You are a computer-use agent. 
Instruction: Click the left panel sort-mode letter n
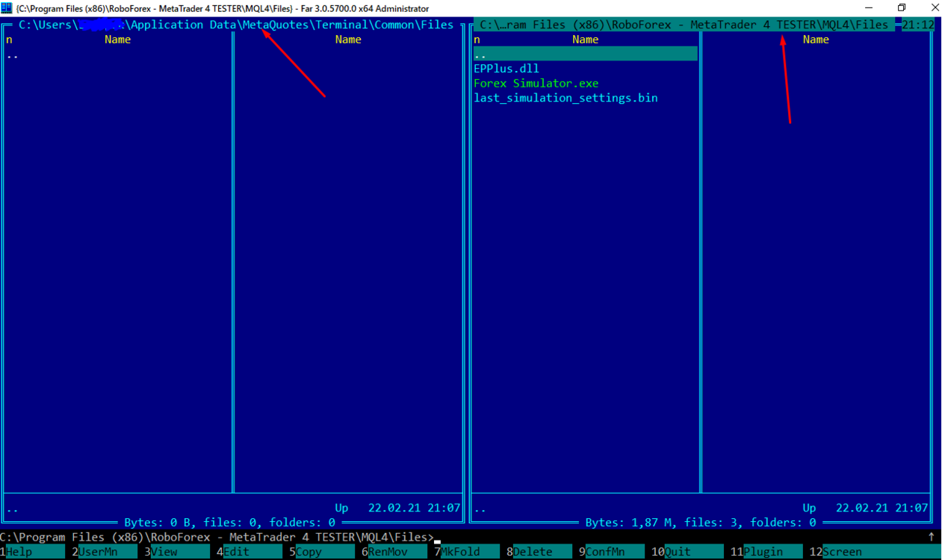pyautogui.click(x=9, y=40)
